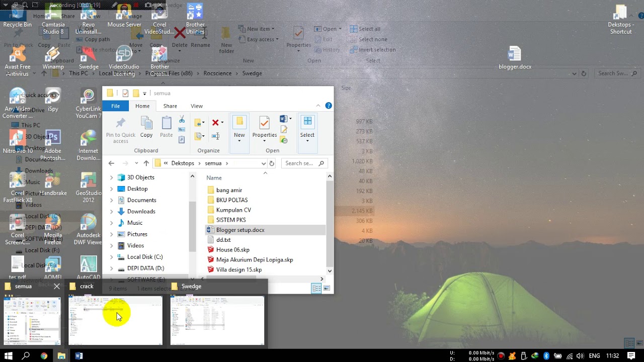Click the Word icon on the taskbar
Viewport: 644px width, 362px height.
tap(79, 356)
